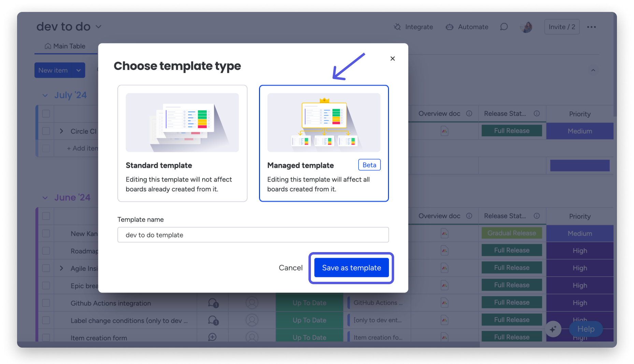This screenshot has width=634, height=364.
Task: Open the three-dot board options menu
Action: coord(591,27)
